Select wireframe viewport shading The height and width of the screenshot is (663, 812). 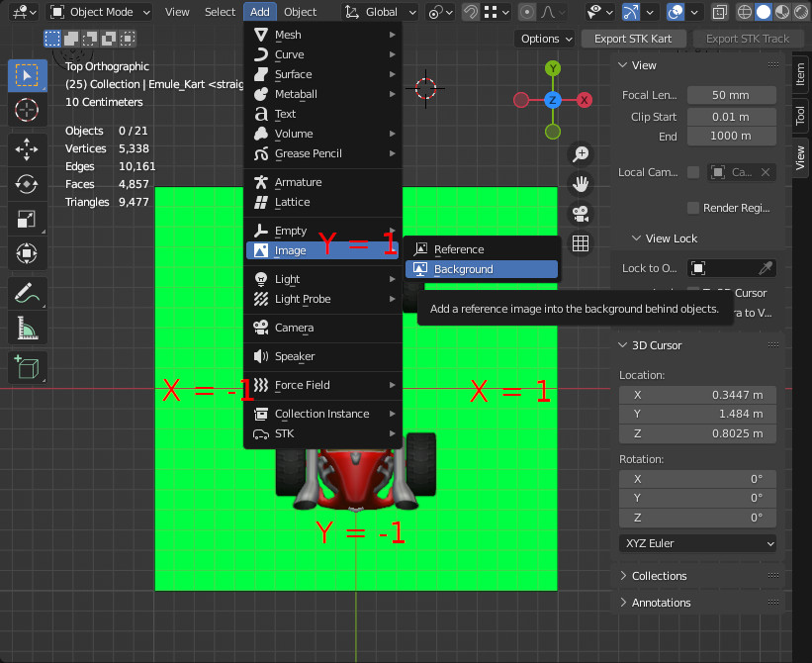coord(744,12)
